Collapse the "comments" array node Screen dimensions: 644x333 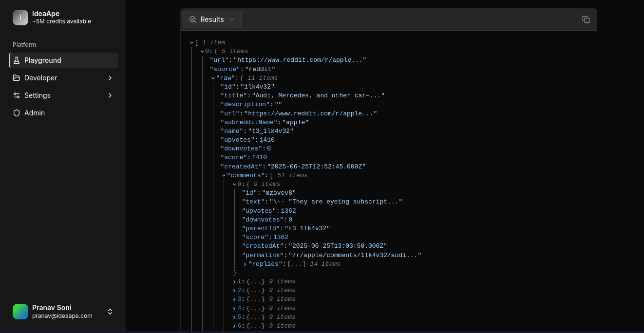[224, 175]
